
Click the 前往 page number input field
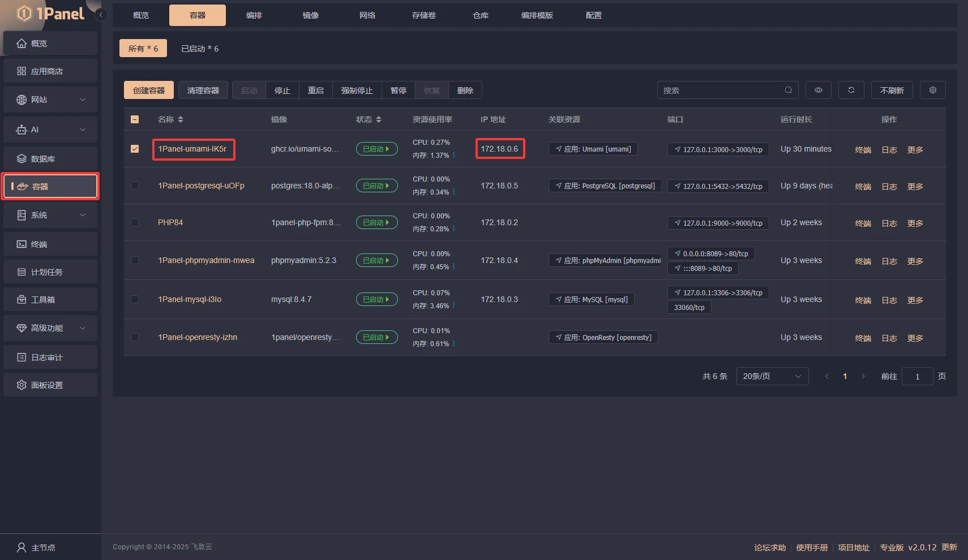point(916,377)
